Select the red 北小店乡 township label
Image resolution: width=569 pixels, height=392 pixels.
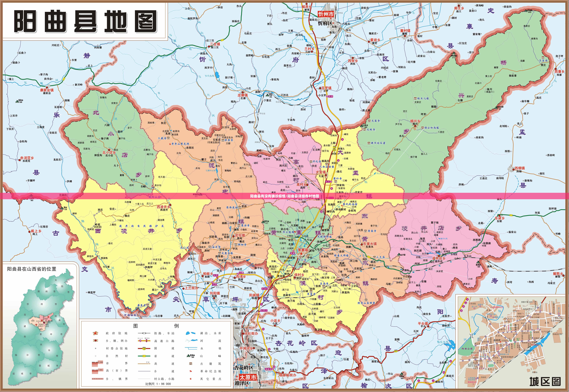tap(109, 152)
